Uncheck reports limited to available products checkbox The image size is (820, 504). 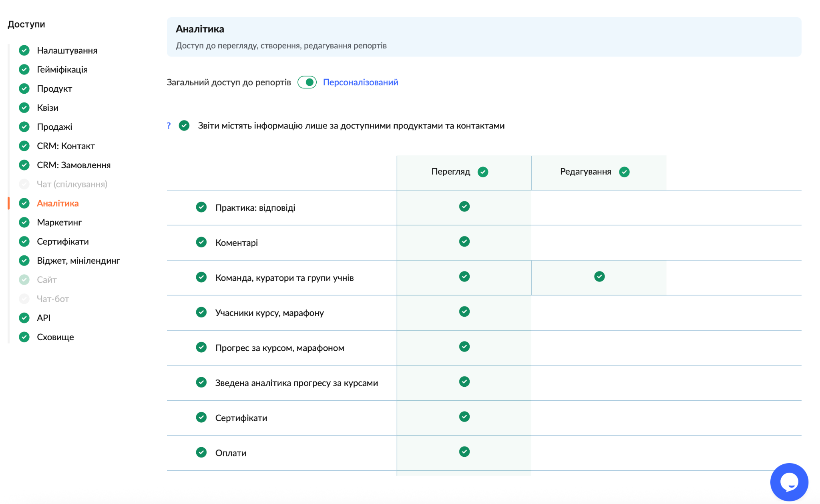pyautogui.click(x=184, y=126)
